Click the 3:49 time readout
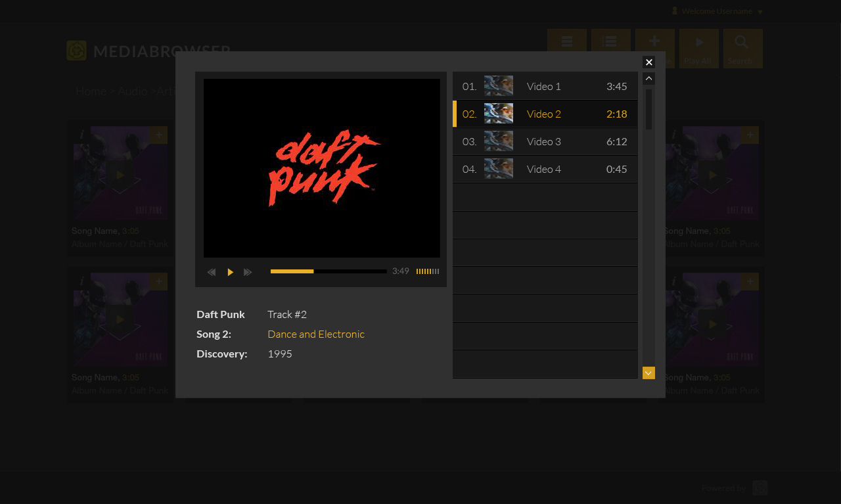This screenshot has width=841, height=504. tap(401, 271)
